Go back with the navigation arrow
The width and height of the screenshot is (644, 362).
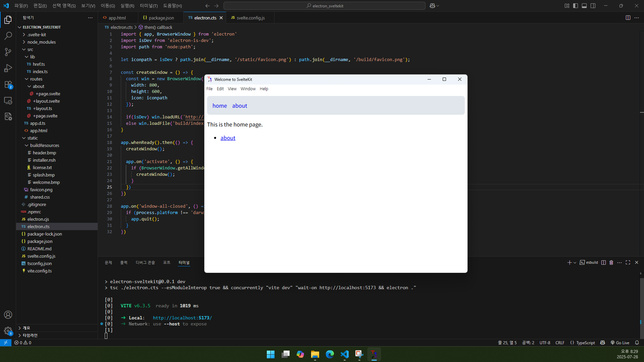(207, 6)
